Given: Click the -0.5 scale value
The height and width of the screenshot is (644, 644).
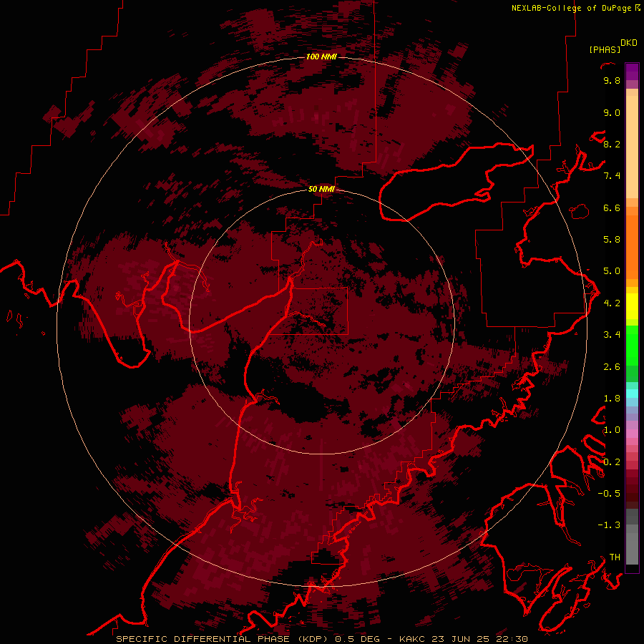Looking at the screenshot, I should (x=609, y=494).
